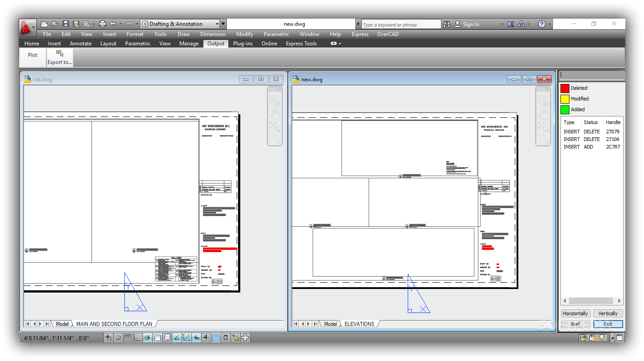Jump to first layout tab in old.dwg
644x361 pixels.
[28, 324]
